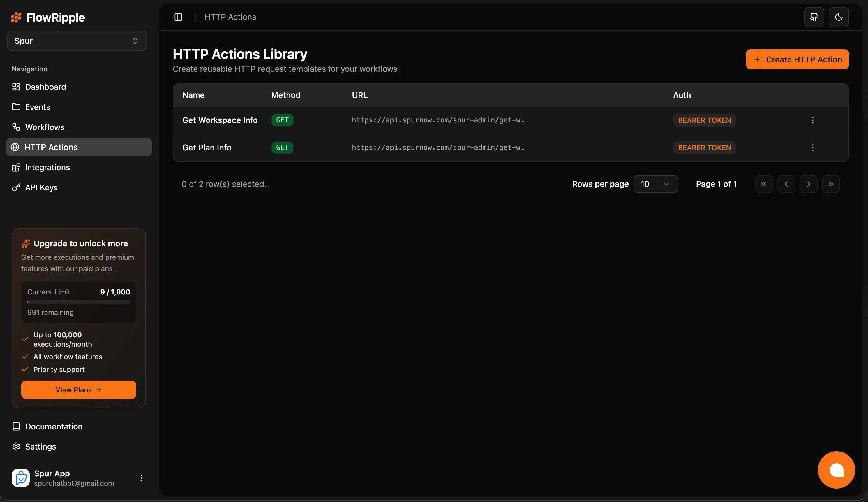Click the View Plans button
Viewport: 868px width, 502px height.
(79, 389)
